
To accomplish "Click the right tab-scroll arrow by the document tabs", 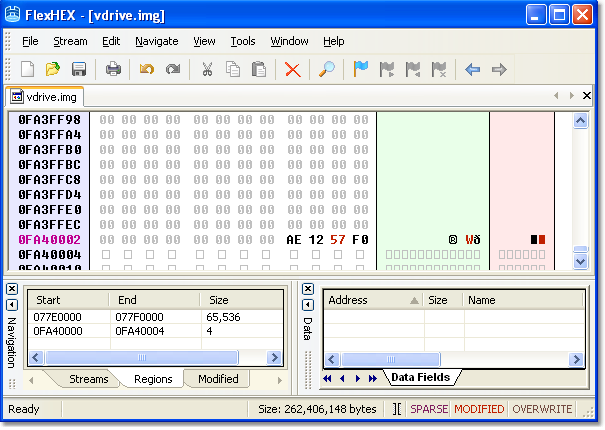I will 571,95.
